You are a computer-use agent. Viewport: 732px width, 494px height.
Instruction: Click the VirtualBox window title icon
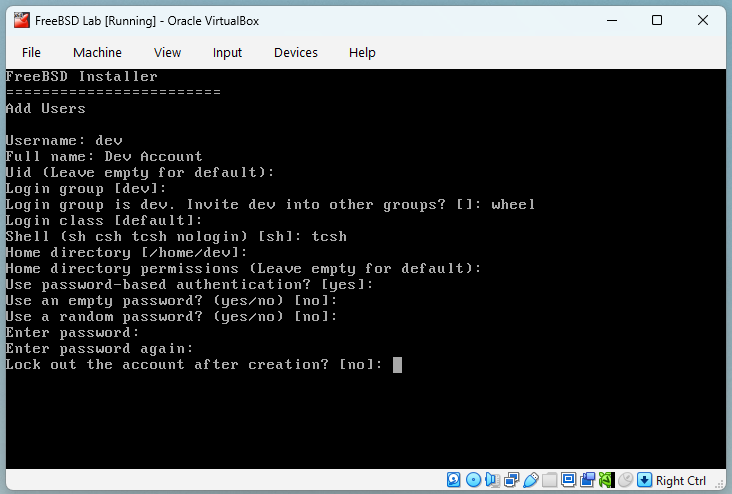[x=21, y=21]
